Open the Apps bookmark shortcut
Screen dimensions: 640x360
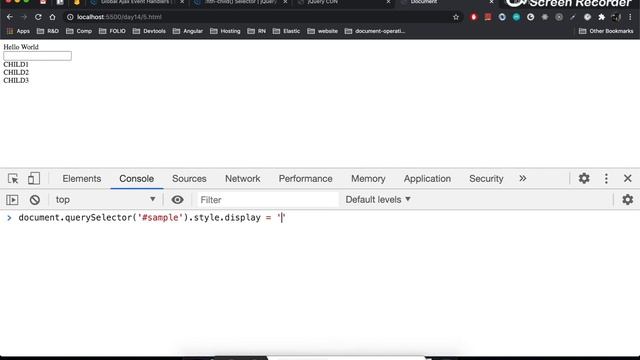pyautogui.click(x=18, y=31)
